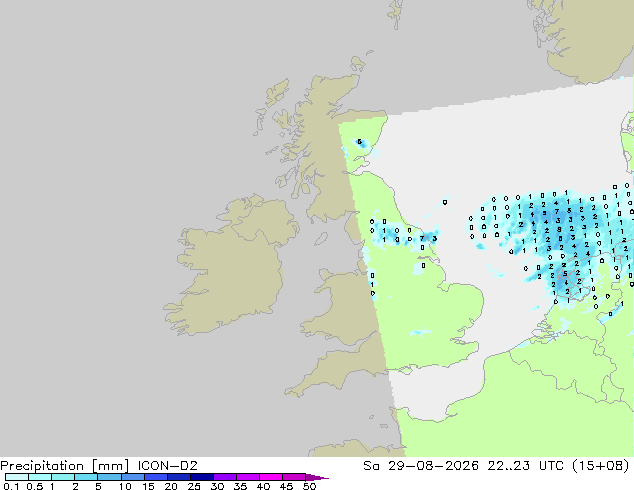The width and height of the screenshot is (634, 490).
Task: Click the rain cell over northeast Scotland
Action: pos(360,143)
